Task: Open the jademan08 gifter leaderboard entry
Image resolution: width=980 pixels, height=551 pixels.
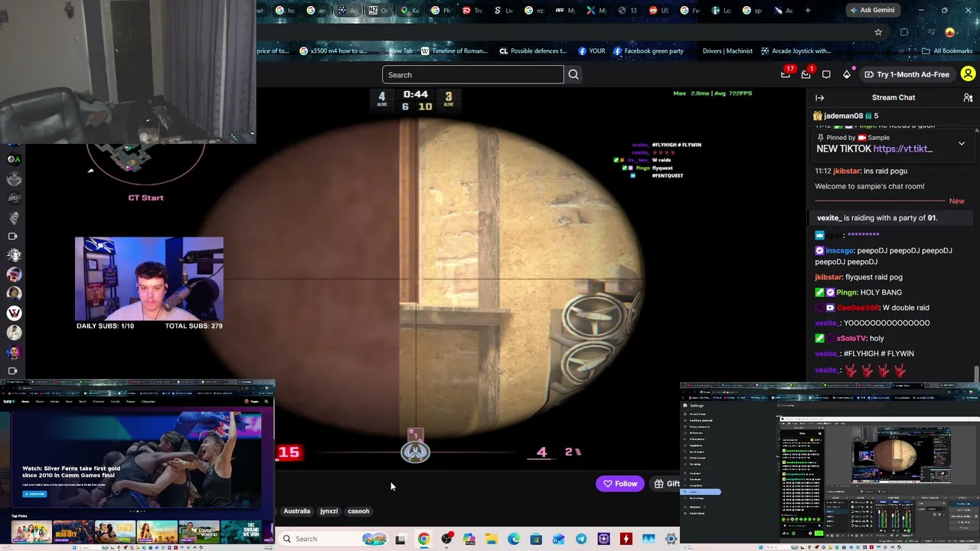Action: [846, 116]
